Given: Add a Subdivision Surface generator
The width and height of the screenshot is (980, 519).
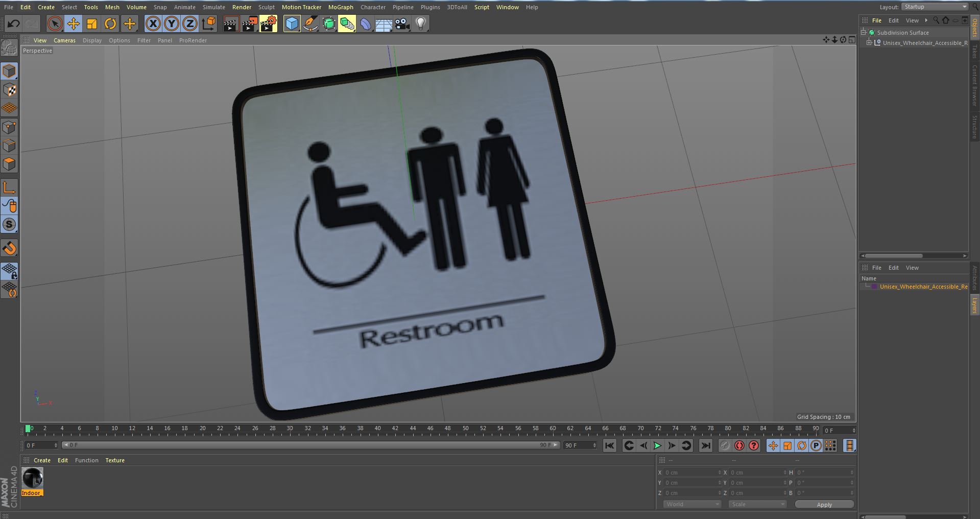Looking at the screenshot, I should (328, 23).
